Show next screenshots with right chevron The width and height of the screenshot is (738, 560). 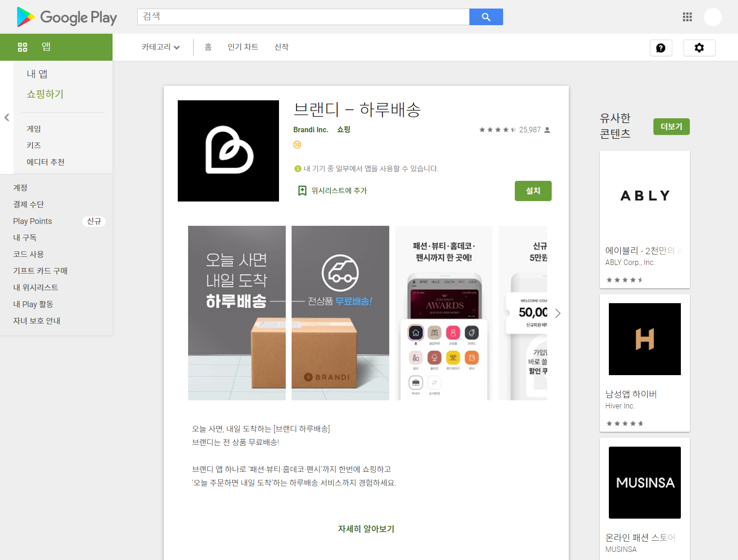tap(558, 313)
